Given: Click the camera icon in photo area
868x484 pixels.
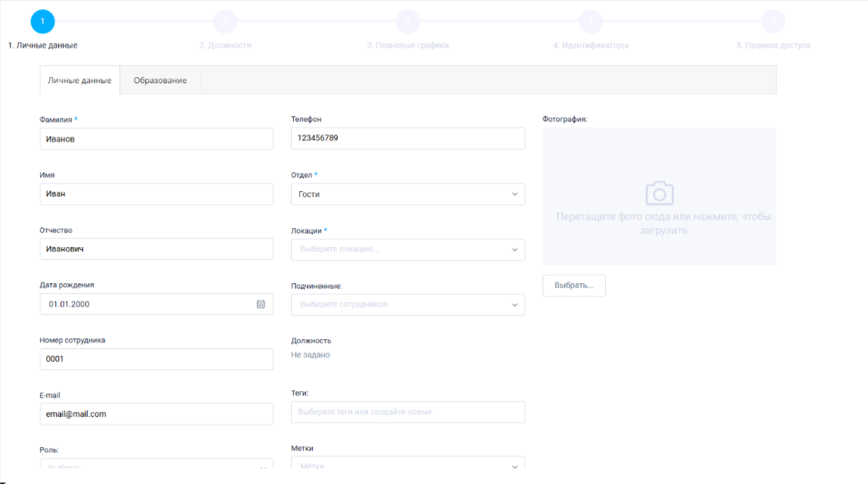Looking at the screenshot, I should click(x=659, y=193).
